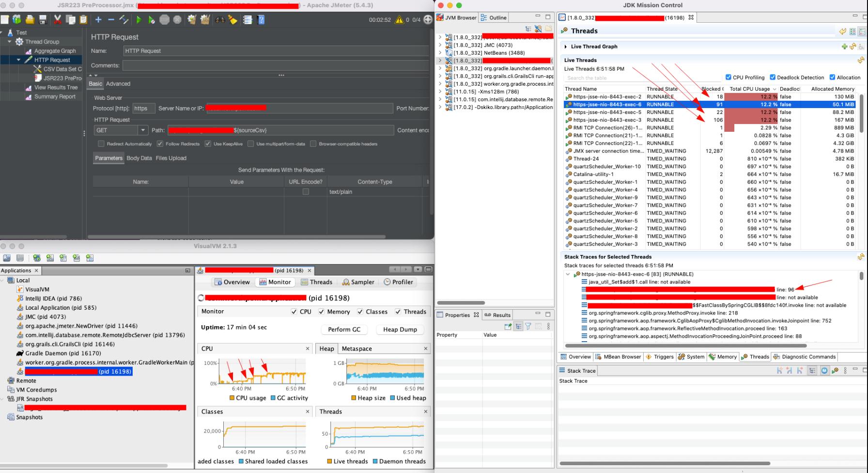Expand JMC (4073) node in JVM Browser
Viewport: 868px width, 473px height.
click(440, 45)
